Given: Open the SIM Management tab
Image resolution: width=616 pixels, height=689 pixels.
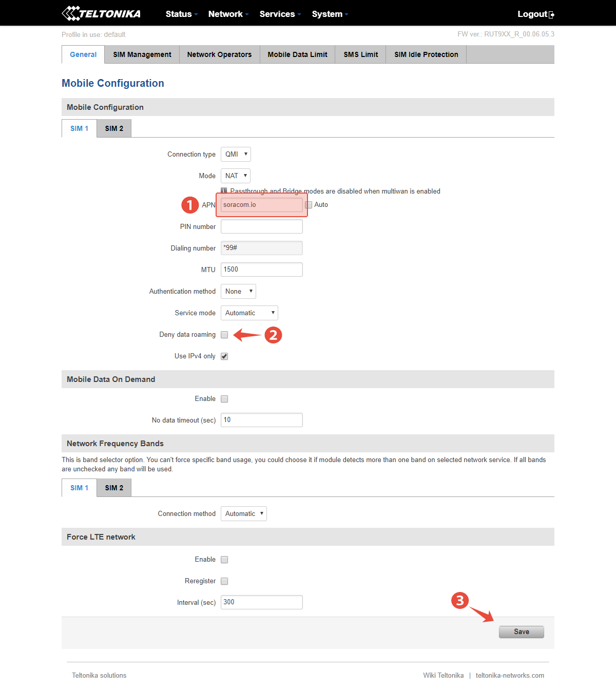Looking at the screenshot, I should tap(141, 54).
